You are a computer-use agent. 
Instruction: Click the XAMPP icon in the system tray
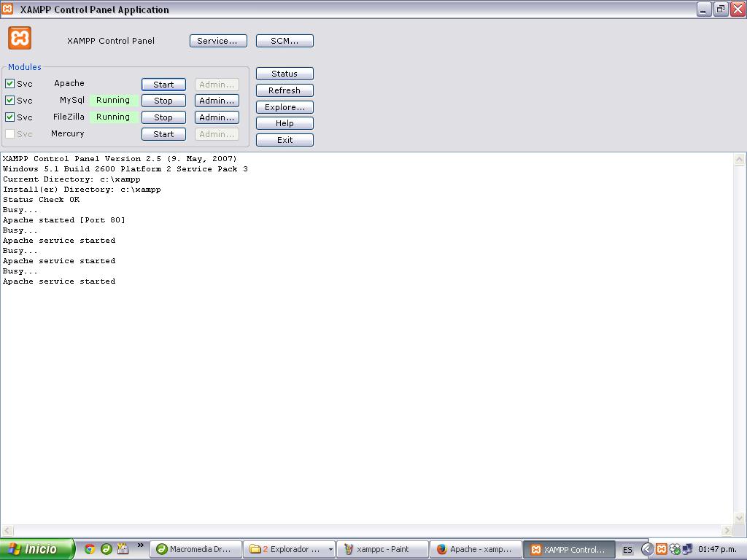[x=661, y=549]
